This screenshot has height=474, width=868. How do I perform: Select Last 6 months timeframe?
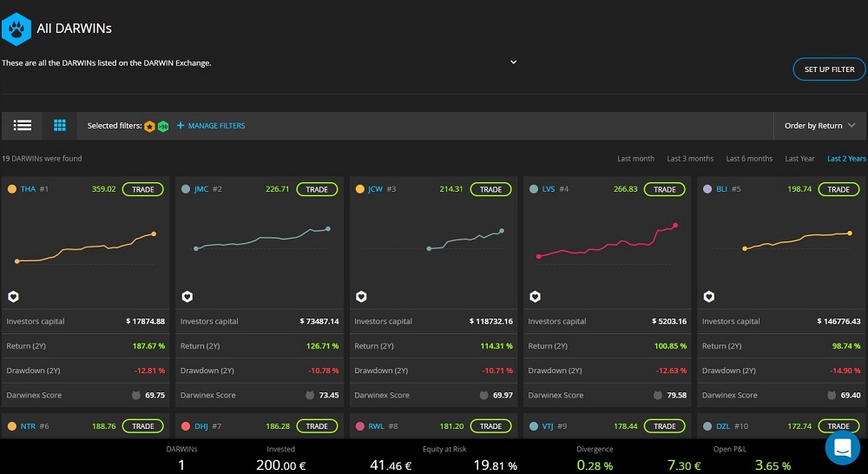click(x=749, y=158)
